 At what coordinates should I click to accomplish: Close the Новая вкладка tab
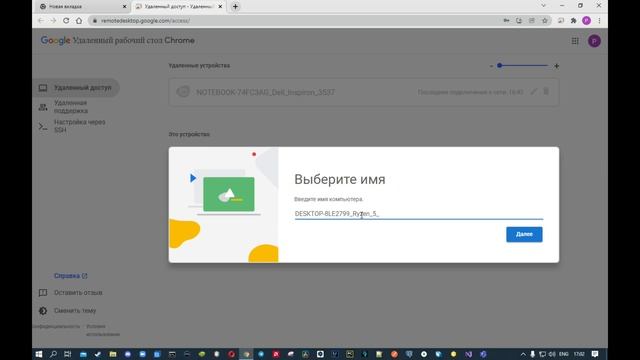[124, 7]
